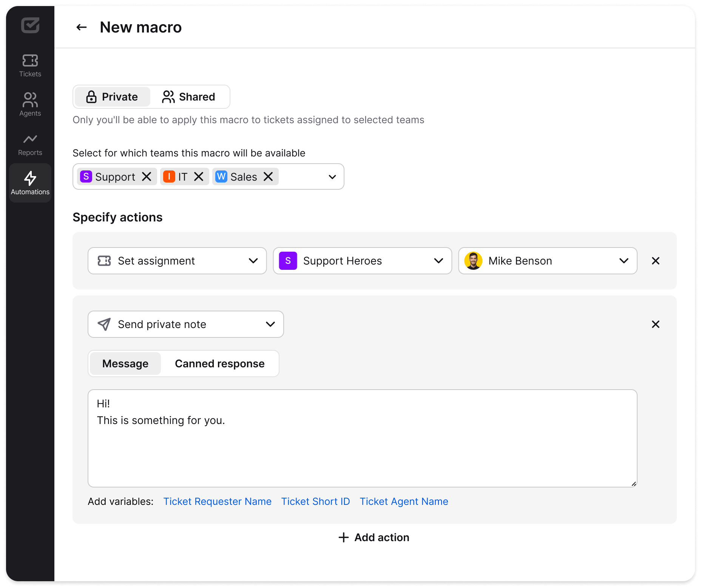
Task: Open the Set assignment action dropdown
Action: [x=177, y=261]
